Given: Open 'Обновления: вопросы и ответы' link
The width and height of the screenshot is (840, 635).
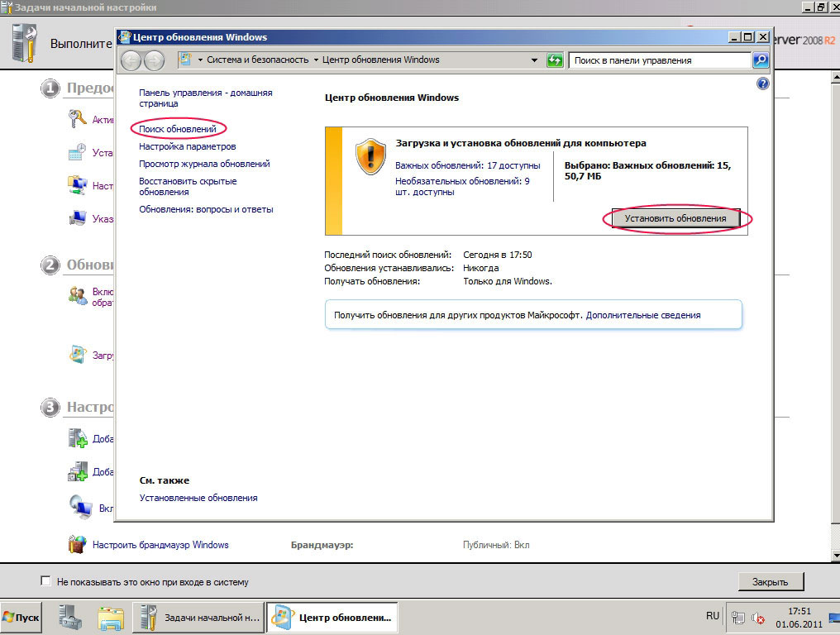Looking at the screenshot, I should (x=206, y=209).
